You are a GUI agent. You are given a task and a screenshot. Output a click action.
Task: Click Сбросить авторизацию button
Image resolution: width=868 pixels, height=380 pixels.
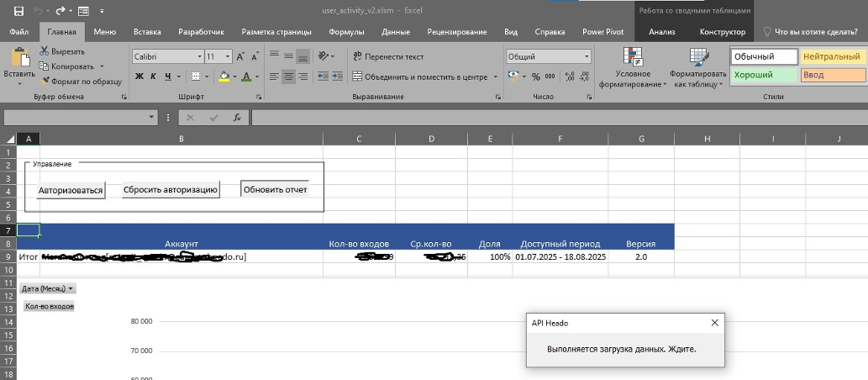tap(171, 189)
